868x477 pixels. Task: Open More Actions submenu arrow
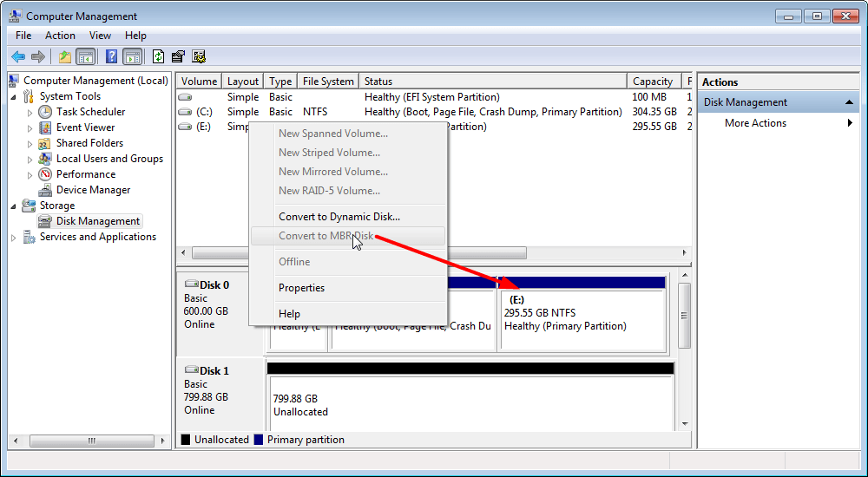click(850, 123)
